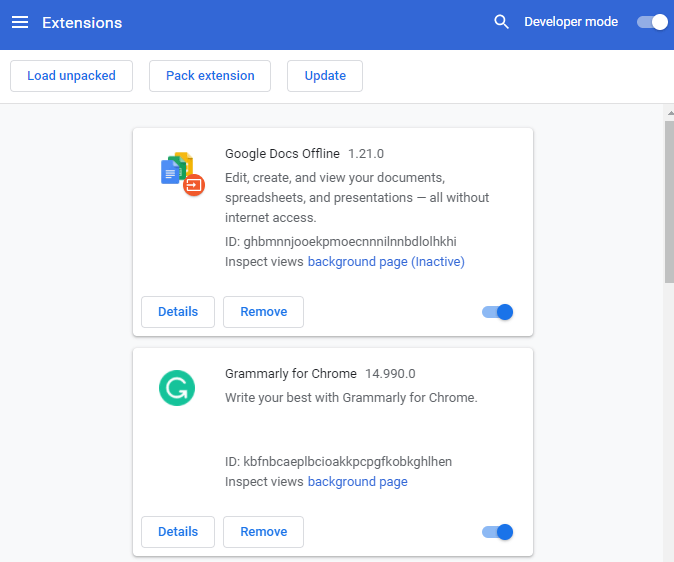Remove the Google Docs Offline extension
Image resolution: width=674 pixels, height=562 pixels.
tap(263, 312)
